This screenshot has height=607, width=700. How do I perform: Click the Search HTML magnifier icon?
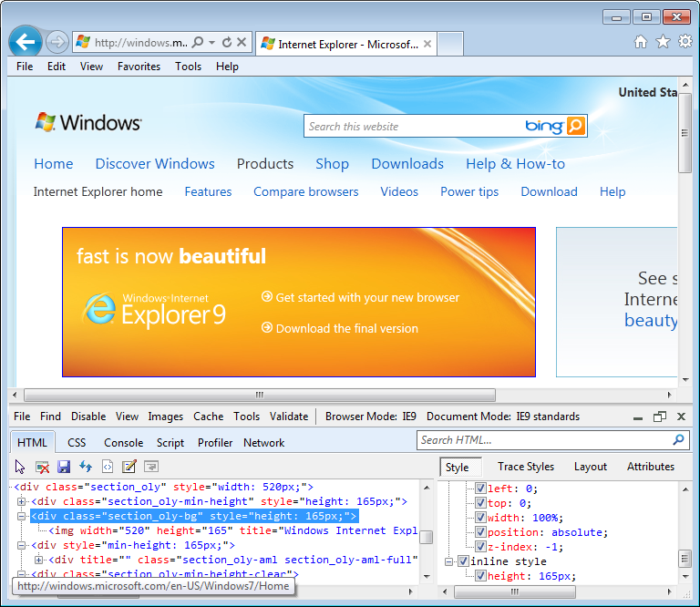coord(678,439)
